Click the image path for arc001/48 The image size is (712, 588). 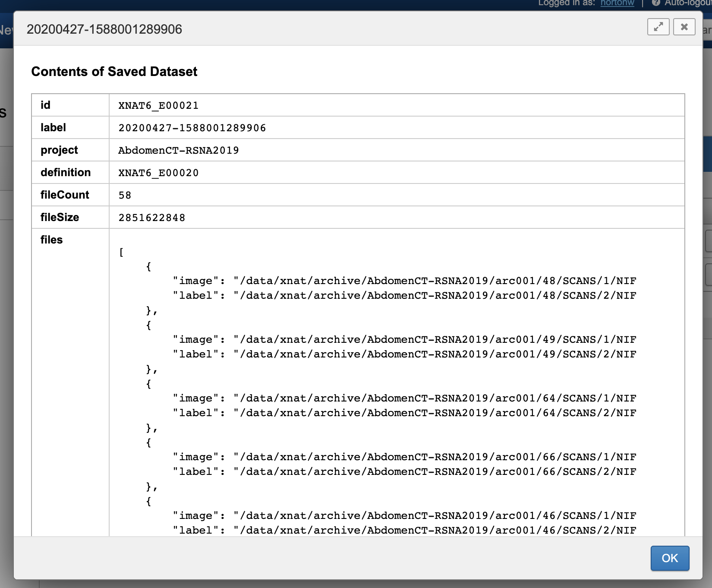coord(435,281)
